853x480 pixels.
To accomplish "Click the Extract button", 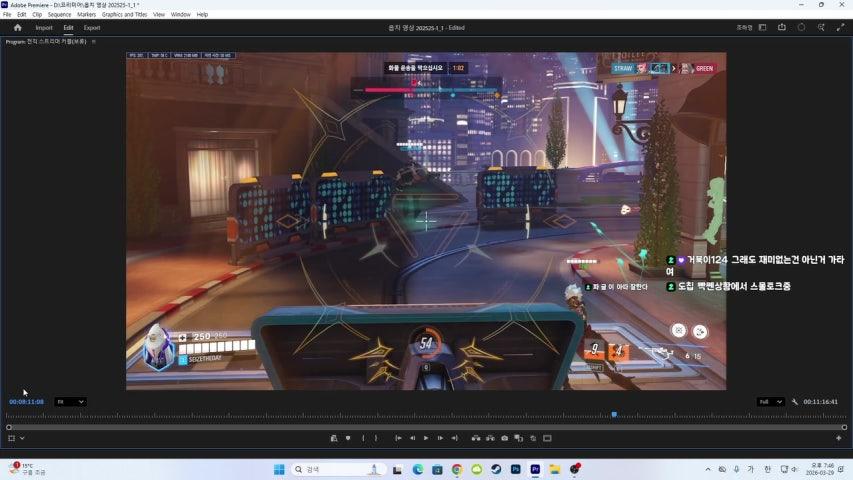I will point(490,438).
